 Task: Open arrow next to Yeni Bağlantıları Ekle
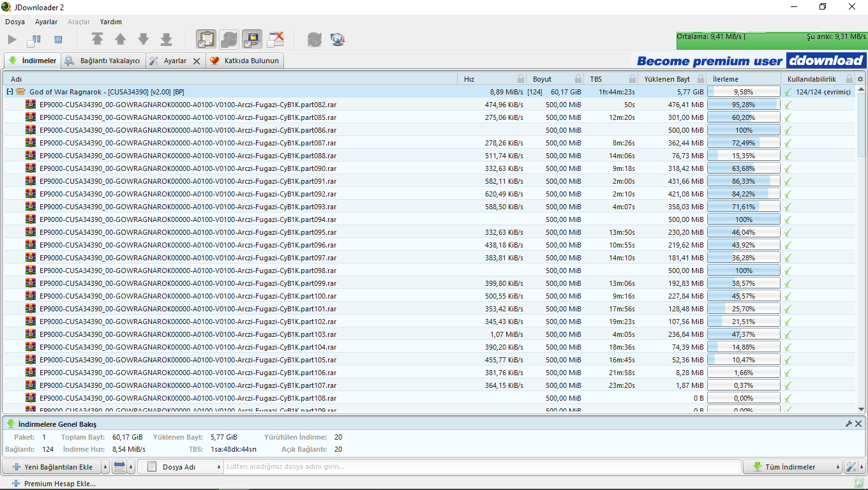click(x=105, y=467)
